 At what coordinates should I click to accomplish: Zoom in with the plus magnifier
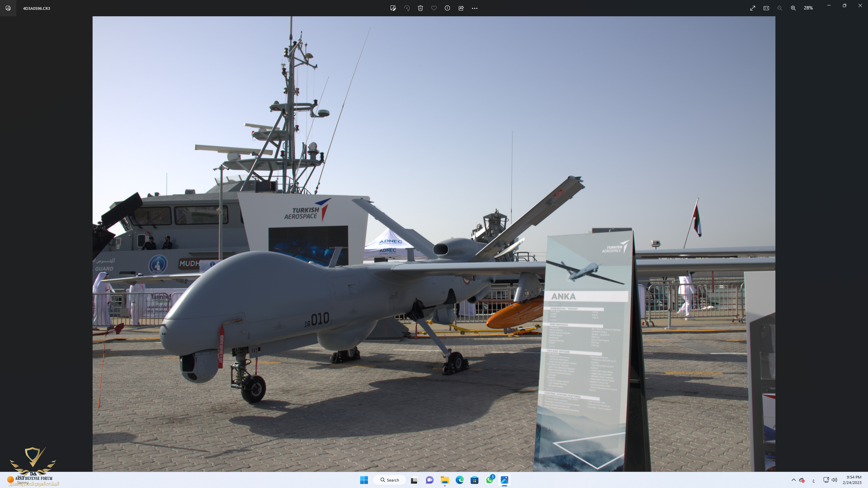tap(793, 8)
